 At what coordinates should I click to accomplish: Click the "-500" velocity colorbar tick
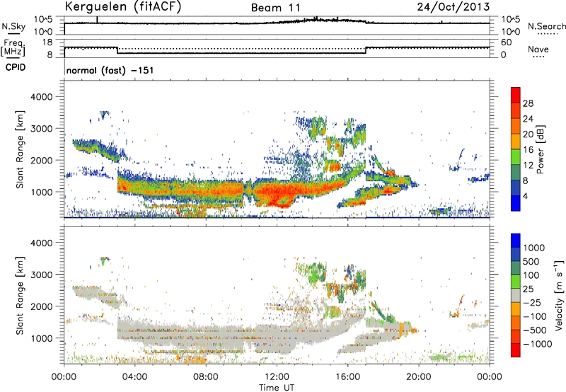click(535, 330)
